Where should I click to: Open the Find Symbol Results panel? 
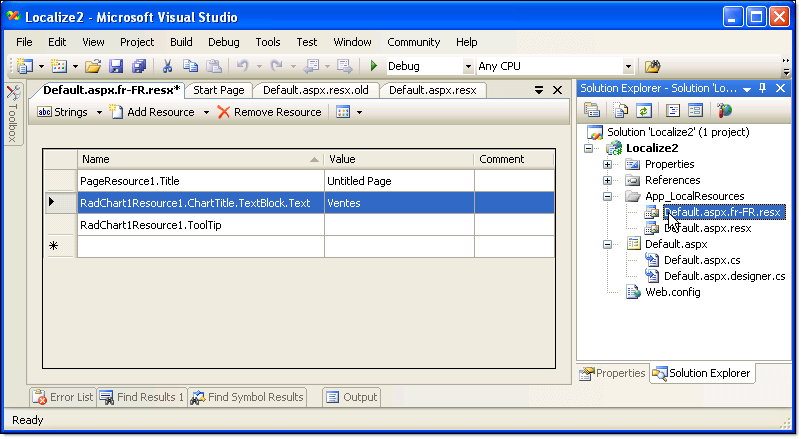click(x=247, y=397)
